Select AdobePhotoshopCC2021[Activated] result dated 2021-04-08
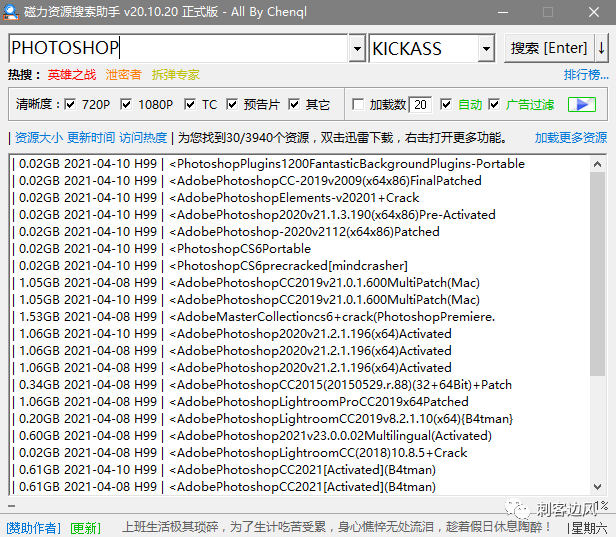616x537 pixels. point(301,487)
